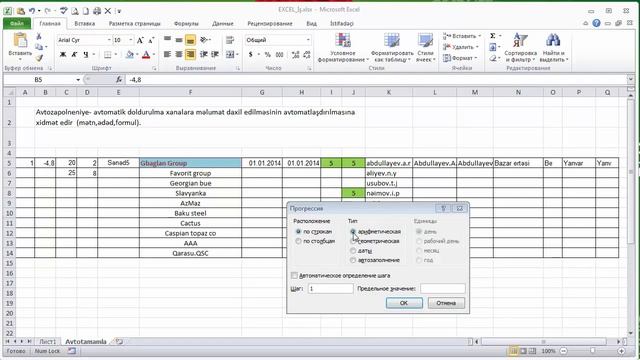Open Sort and Filter (Сортировка и фильтр)
This screenshot has width=640, height=360.
point(520,48)
